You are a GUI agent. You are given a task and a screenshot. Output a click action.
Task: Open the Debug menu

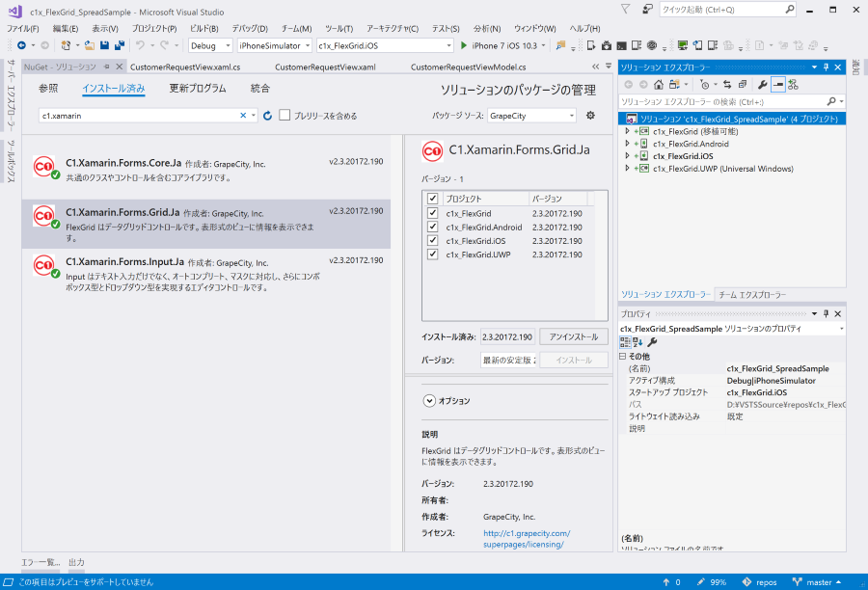(250, 28)
